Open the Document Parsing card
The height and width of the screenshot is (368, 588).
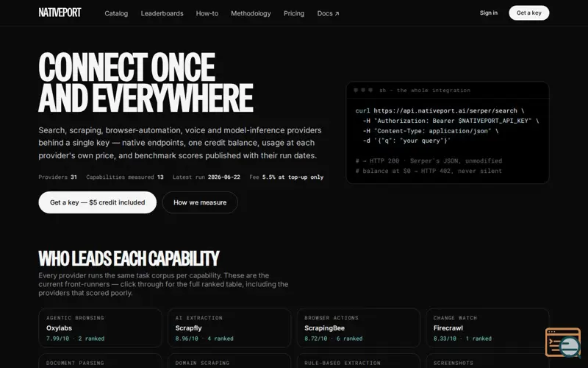(x=100, y=361)
